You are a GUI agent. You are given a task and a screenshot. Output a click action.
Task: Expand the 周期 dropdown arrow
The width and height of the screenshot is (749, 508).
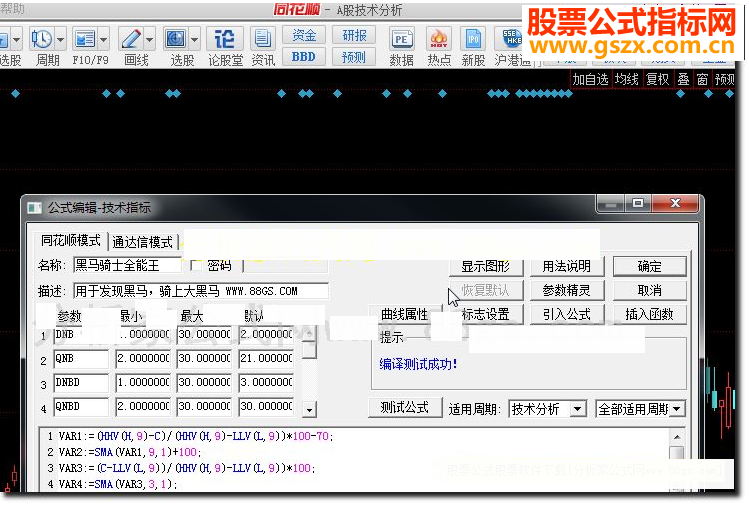(x=60, y=40)
